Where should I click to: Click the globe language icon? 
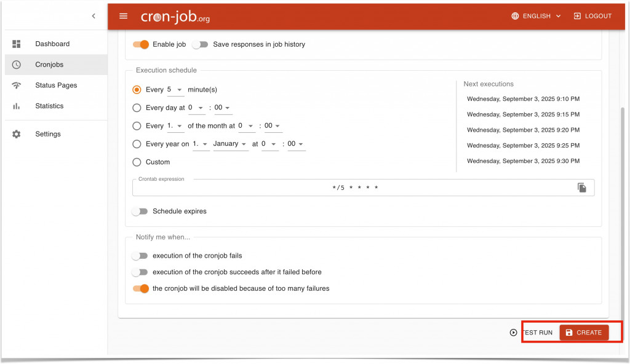pos(515,16)
